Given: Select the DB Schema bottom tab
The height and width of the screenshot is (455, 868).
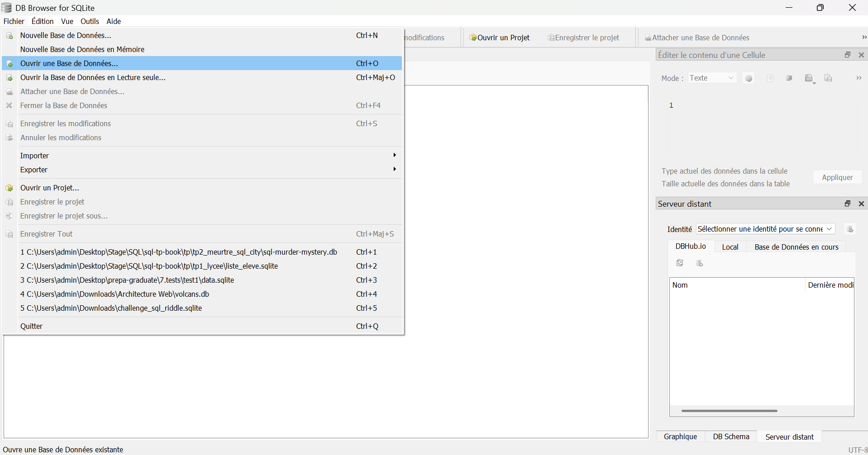Looking at the screenshot, I should tap(730, 436).
